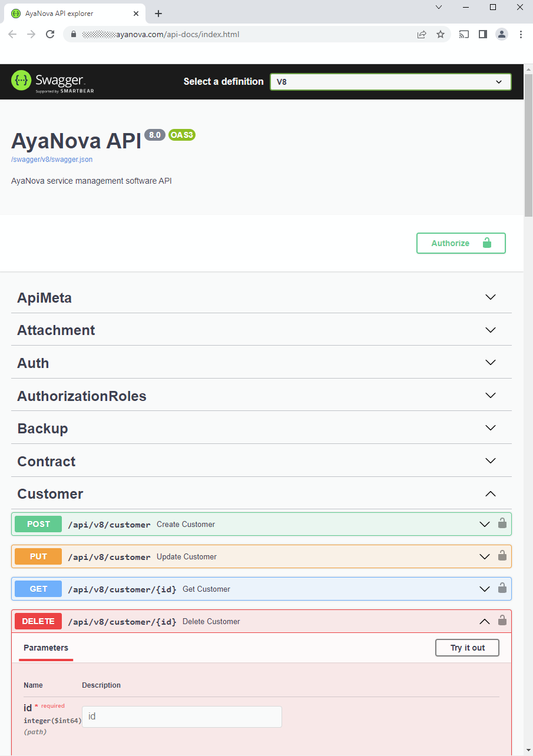The height and width of the screenshot is (756, 533).
Task: Click the padlock on GET Customer endpoint
Action: coord(502,588)
